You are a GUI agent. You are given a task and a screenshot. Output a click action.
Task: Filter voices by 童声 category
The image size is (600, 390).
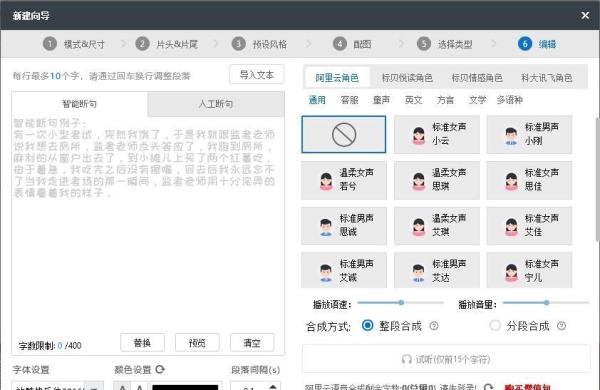[x=382, y=100]
